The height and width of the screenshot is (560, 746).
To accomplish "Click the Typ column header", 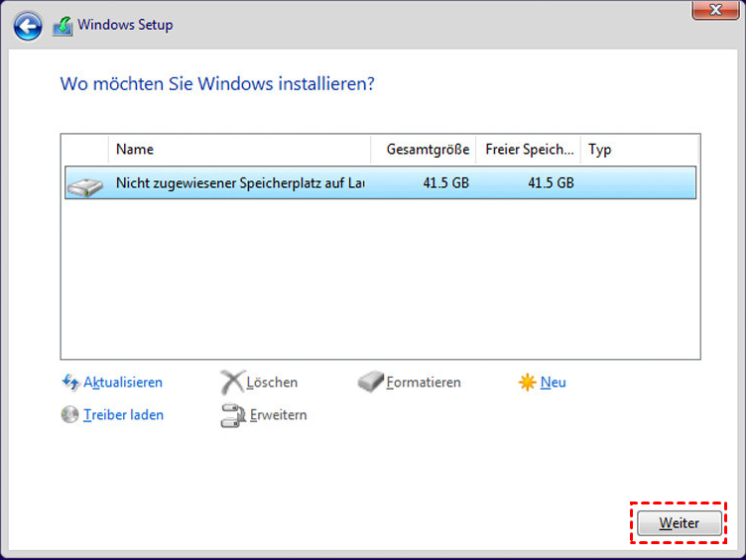I will click(x=640, y=150).
